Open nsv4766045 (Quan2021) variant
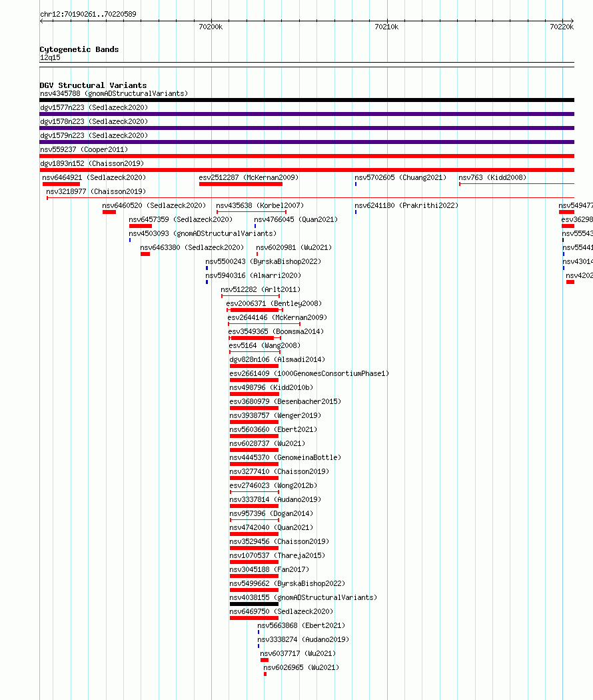 296,219
